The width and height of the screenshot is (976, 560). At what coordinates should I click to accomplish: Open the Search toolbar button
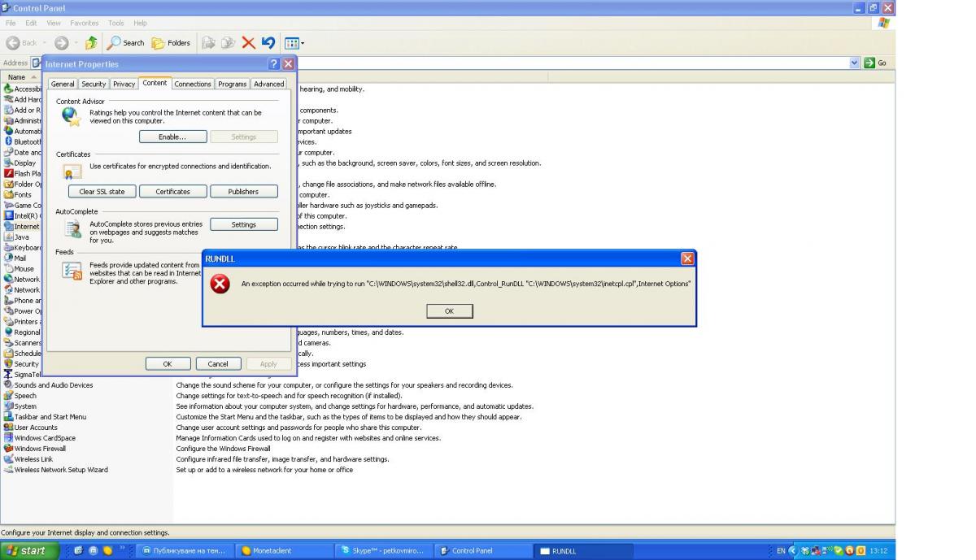127,43
